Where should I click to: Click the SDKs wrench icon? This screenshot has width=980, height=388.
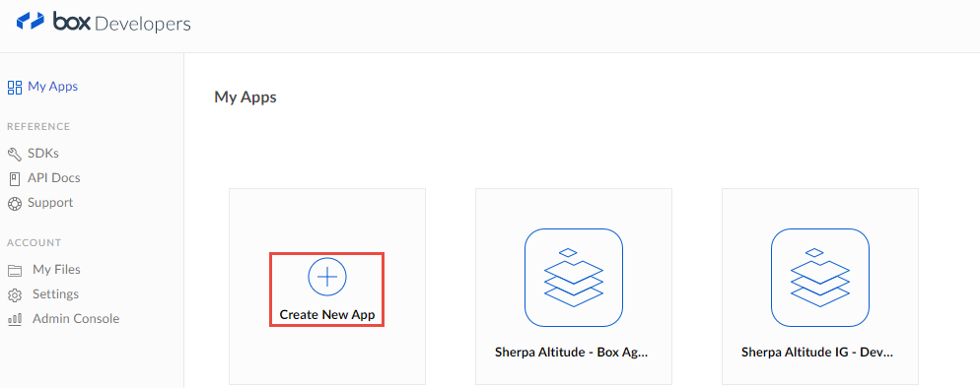[x=15, y=154]
